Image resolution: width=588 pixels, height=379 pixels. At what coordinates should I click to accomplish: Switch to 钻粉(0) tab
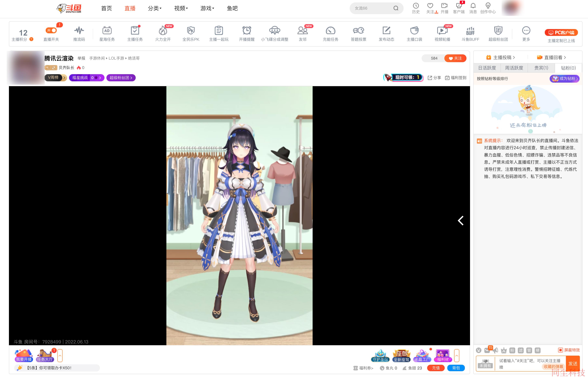(568, 68)
